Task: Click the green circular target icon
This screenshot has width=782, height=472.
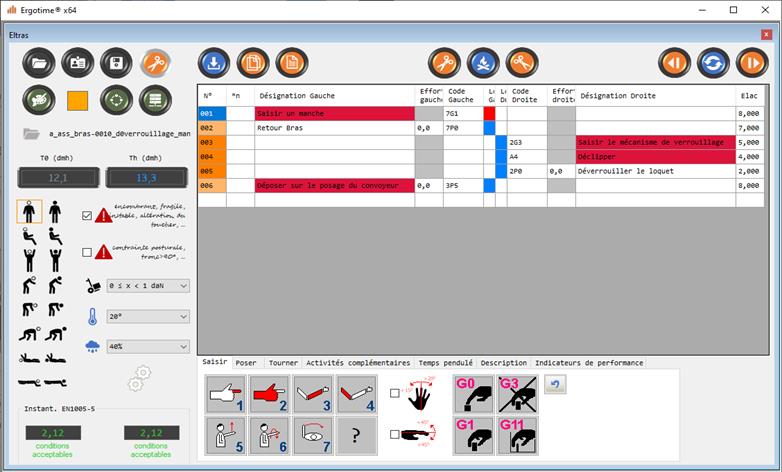Action: tap(116, 100)
